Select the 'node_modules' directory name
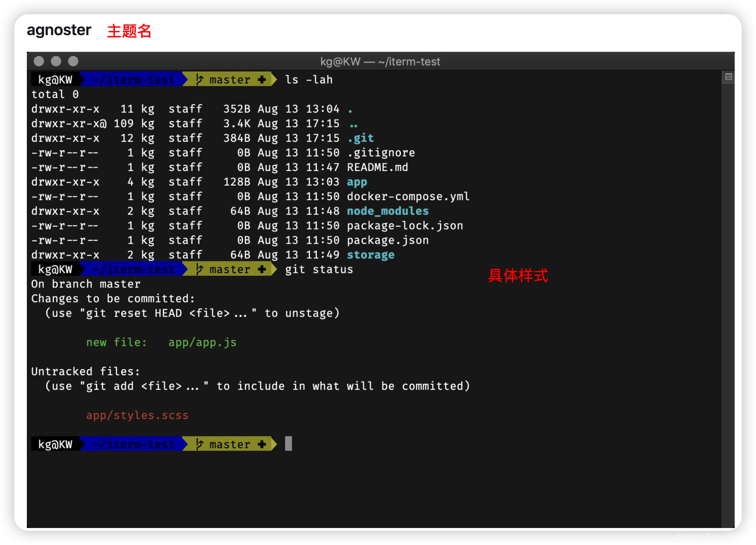Viewport: 756px width, 545px height. coord(388,211)
